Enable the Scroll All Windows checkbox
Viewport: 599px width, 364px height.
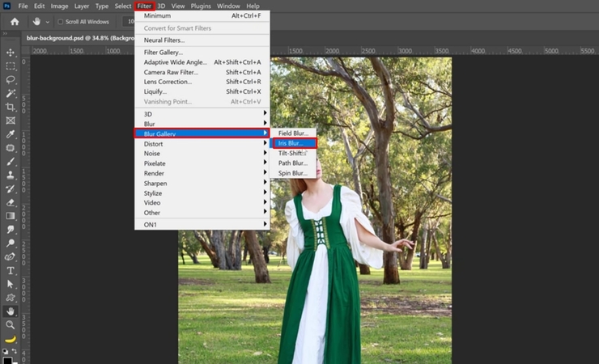[x=60, y=22]
